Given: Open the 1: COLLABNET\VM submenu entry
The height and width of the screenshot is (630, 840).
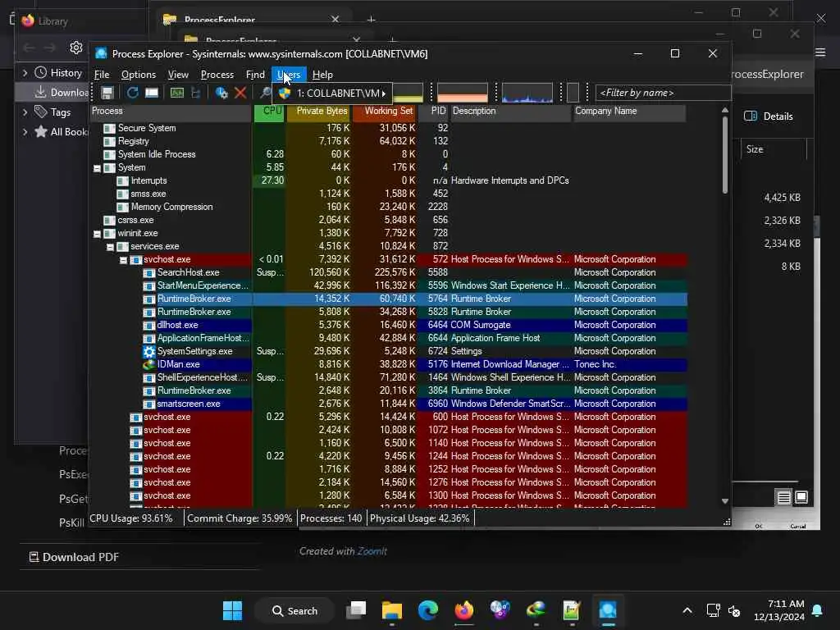Looking at the screenshot, I should click(x=332, y=94).
